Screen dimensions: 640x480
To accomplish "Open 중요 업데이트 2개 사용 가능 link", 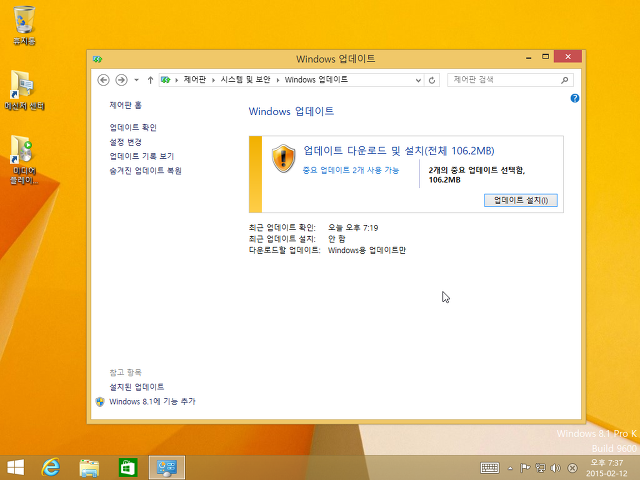I will coord(351,170).
